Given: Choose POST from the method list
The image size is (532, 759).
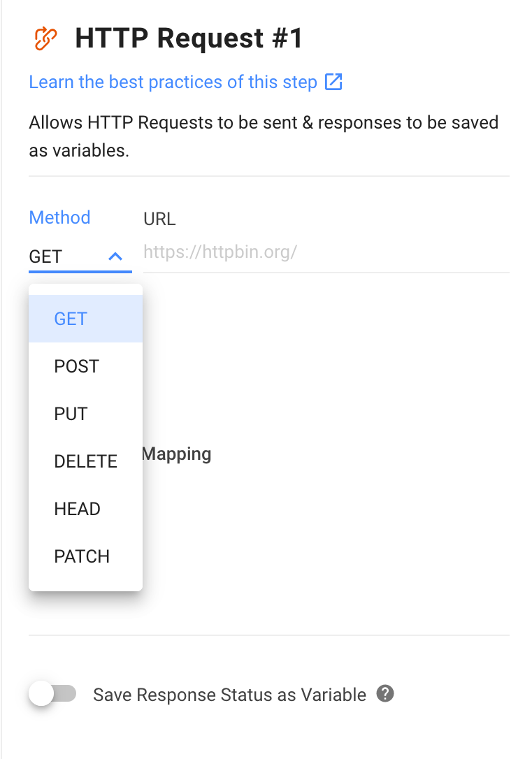Looking at the screenshot, I should click(x=77, y=366).
